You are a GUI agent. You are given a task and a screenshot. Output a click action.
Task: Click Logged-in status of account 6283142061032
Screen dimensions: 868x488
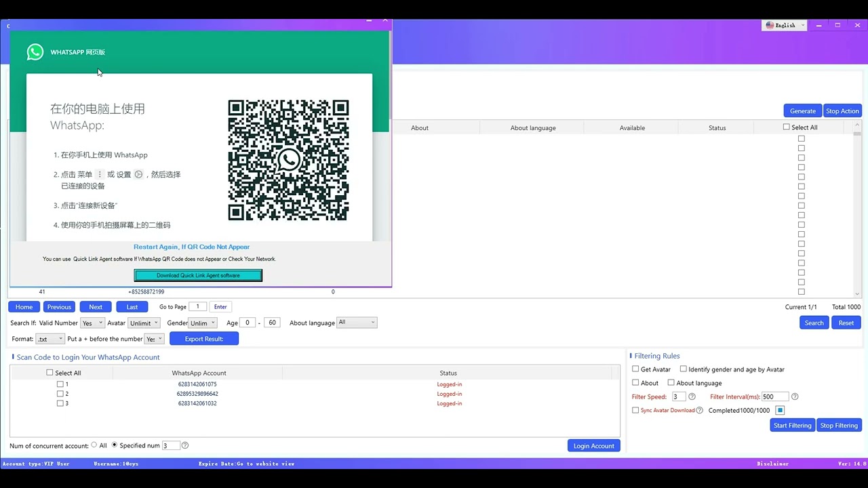[x=450, y=403]
